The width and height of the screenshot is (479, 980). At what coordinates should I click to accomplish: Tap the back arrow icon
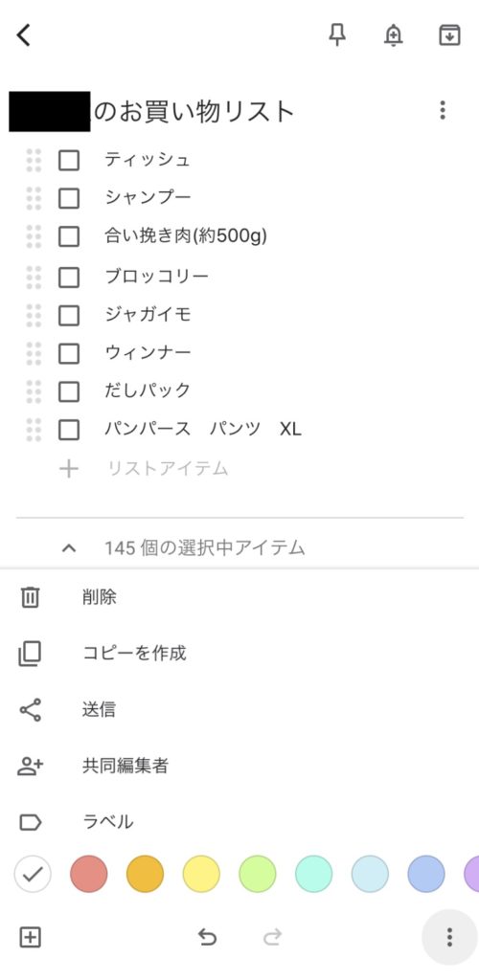(x=24, y=35)
